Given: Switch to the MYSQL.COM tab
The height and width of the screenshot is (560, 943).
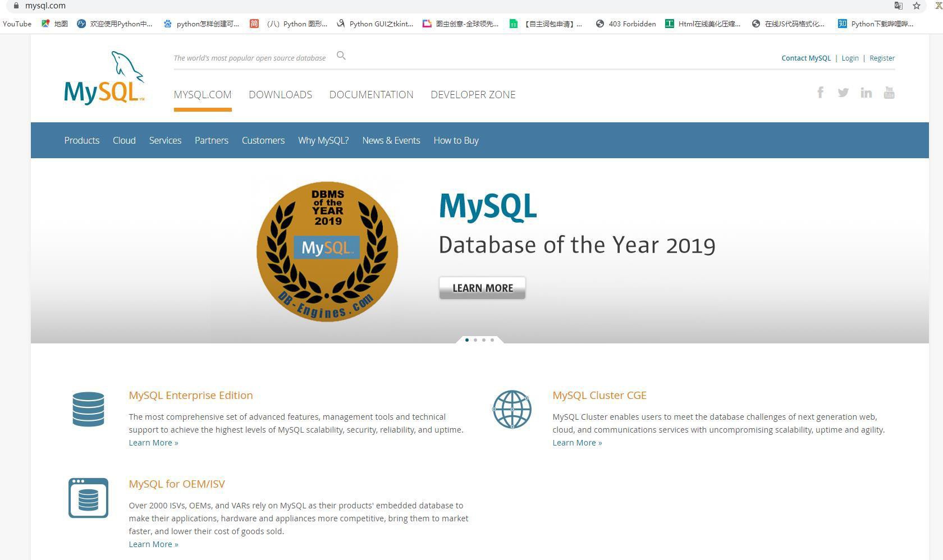Looking at the screenshot, I should (203, 94).
